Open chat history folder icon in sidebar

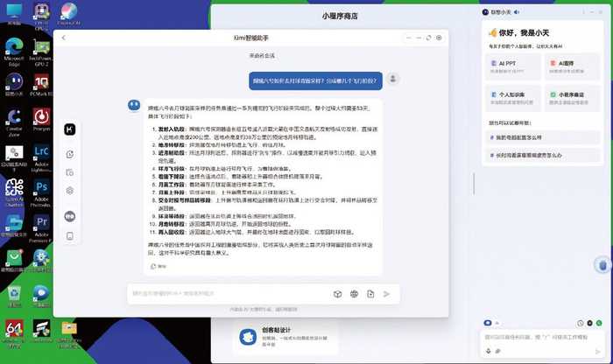[70, 172]
